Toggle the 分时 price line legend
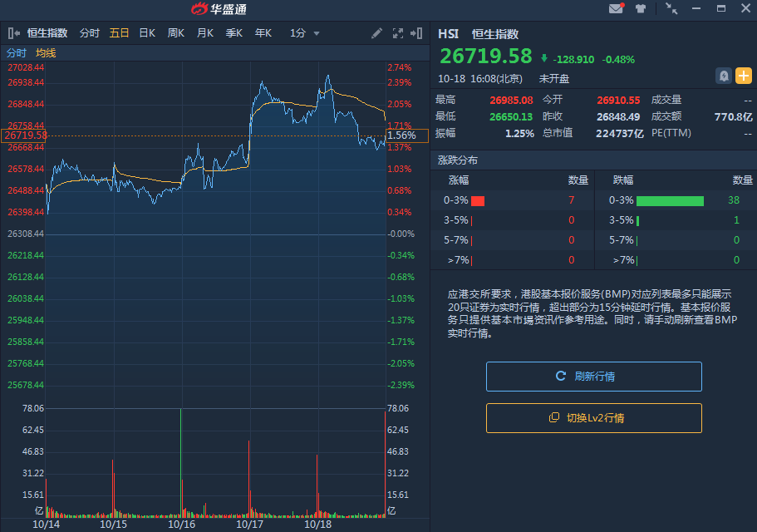The image size is (757, 532). 17,53
